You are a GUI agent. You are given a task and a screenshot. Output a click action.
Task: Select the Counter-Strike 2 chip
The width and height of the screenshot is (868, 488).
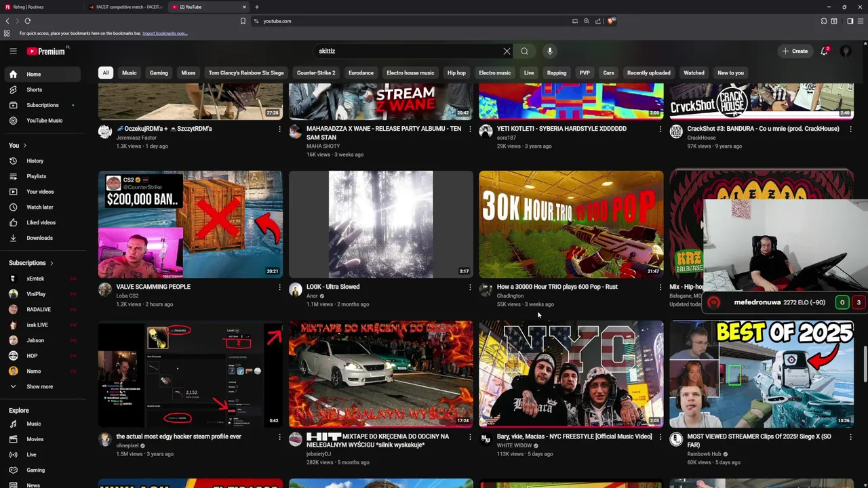316,73
